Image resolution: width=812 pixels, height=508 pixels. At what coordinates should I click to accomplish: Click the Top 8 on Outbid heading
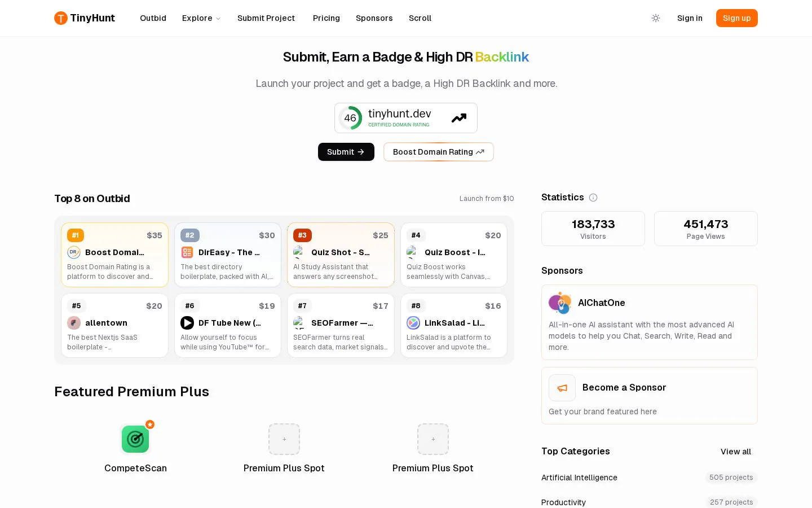click(92, 199)
